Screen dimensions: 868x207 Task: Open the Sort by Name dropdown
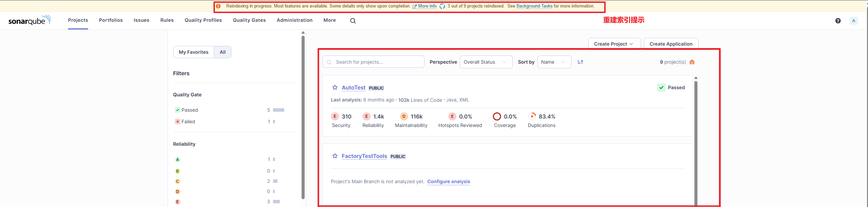click(554, 62)
